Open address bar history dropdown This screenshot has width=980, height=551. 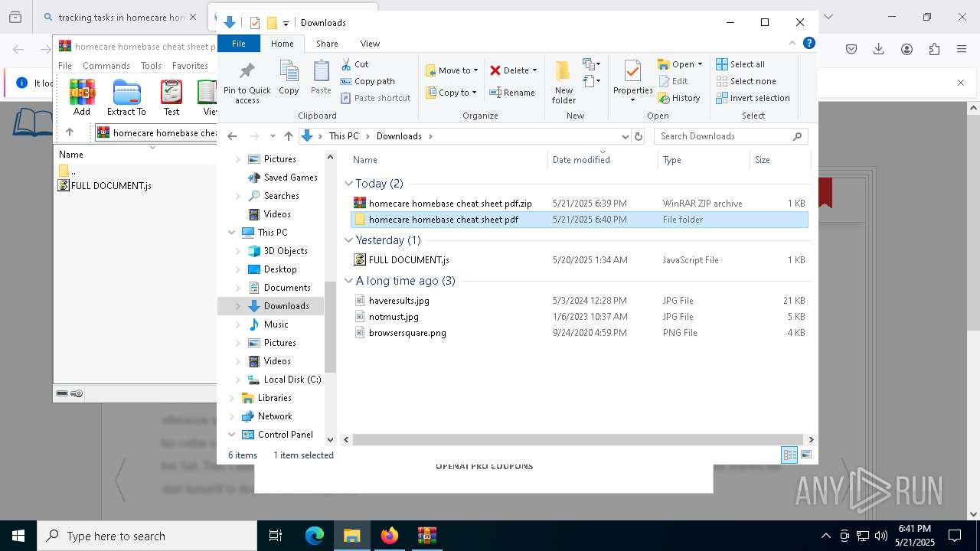pos(626,136)
